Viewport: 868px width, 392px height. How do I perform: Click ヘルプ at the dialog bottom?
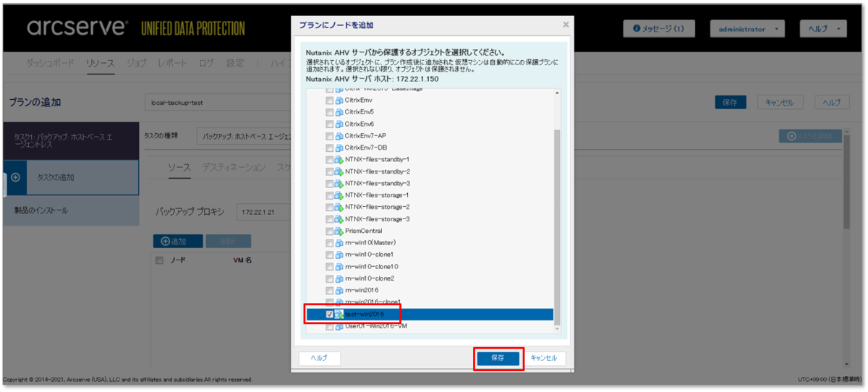click(319, 358)
